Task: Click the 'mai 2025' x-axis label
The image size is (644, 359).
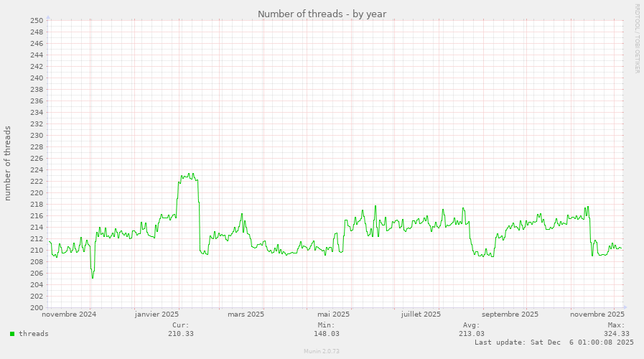Action: [x=334, y=314]
